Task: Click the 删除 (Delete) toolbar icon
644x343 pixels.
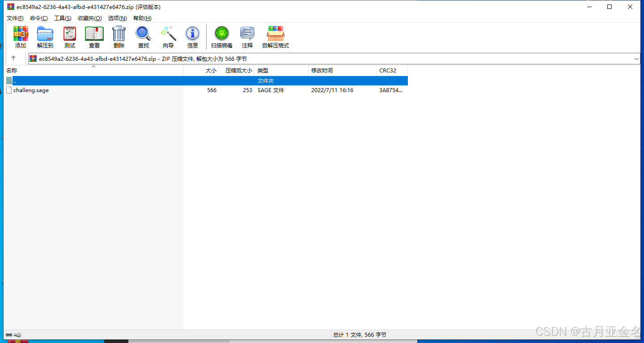Action: coord(119,37)
